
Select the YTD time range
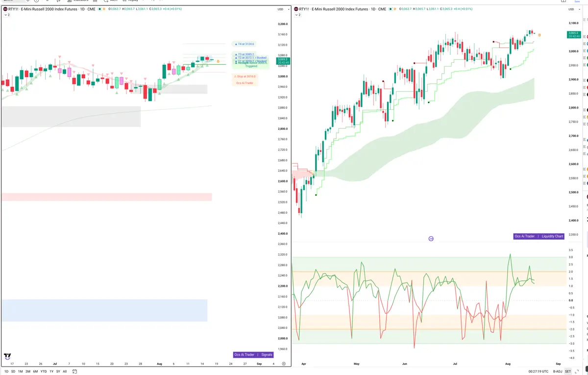(x=44, y=372)
